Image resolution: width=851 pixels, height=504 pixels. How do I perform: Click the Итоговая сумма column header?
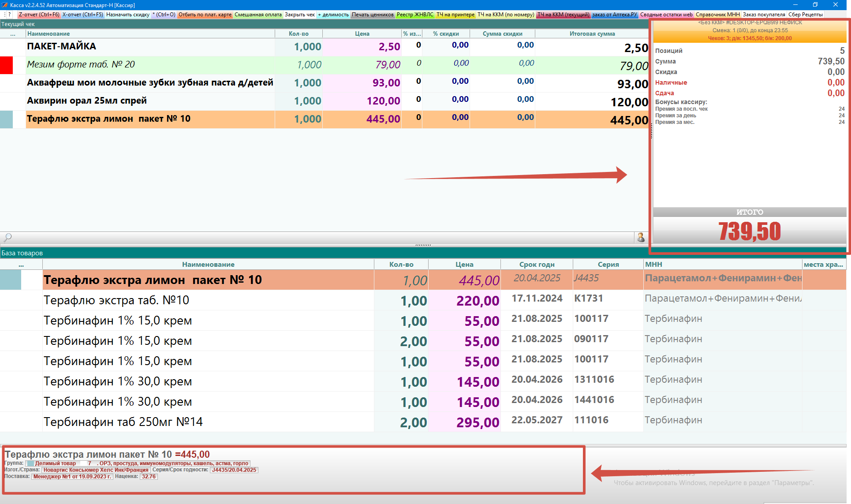[592, 34]
